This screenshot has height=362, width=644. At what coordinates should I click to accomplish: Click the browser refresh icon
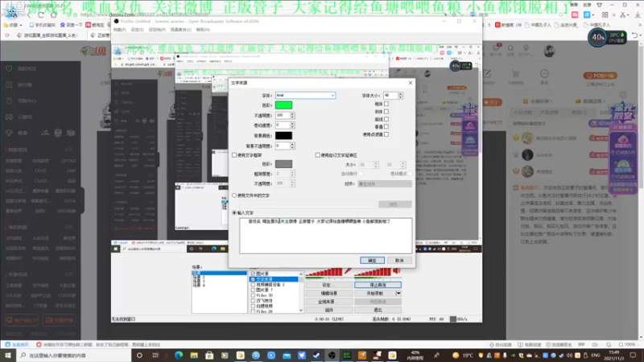pyautogui.click(x=41, y=14)
